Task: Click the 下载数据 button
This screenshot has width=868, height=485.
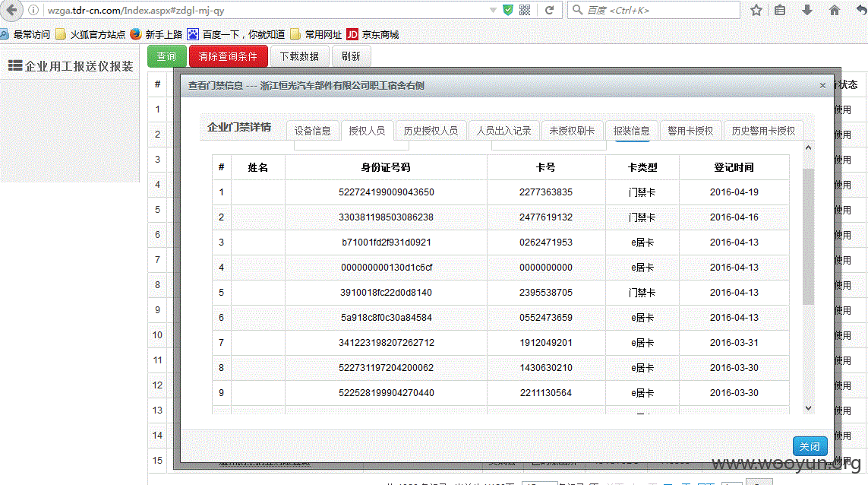Action: [x=299, y=56]
